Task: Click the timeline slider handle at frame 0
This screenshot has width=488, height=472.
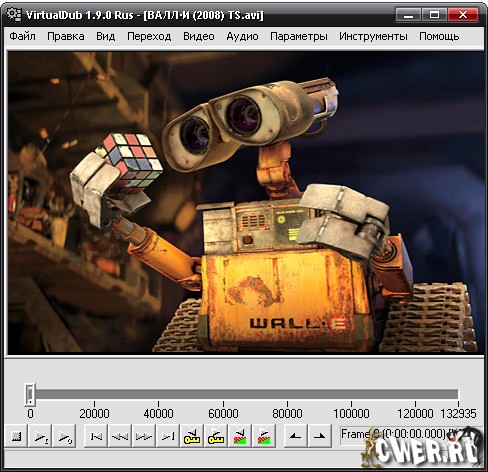Action: [x=30, y=394]
